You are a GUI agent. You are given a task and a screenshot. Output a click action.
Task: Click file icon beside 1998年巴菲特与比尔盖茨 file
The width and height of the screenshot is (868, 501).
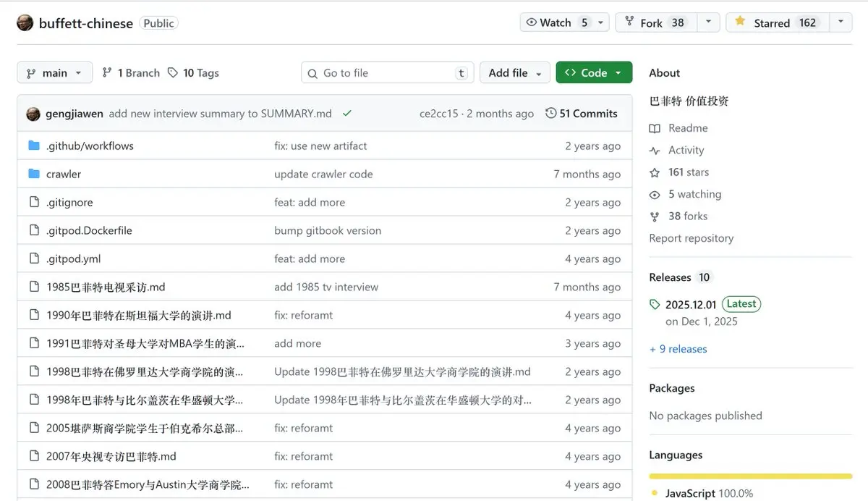[x=34, y=400]
